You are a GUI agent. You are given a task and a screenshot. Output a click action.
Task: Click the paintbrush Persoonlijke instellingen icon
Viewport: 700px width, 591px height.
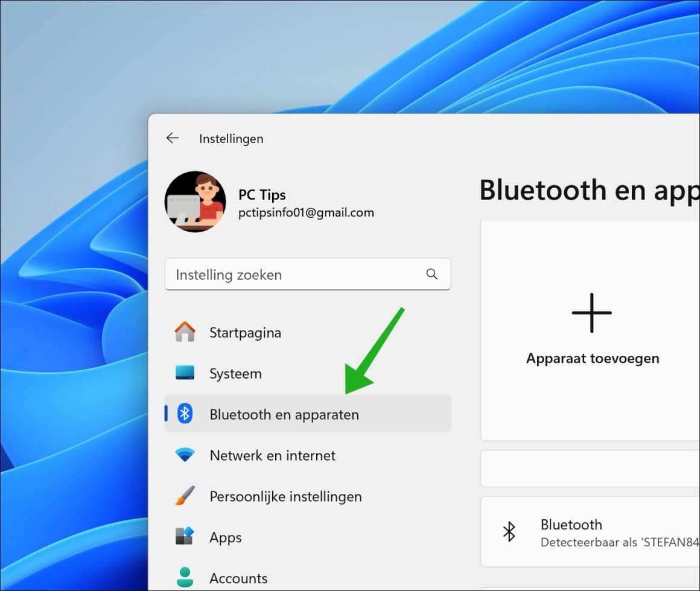(x=185, y=496)
